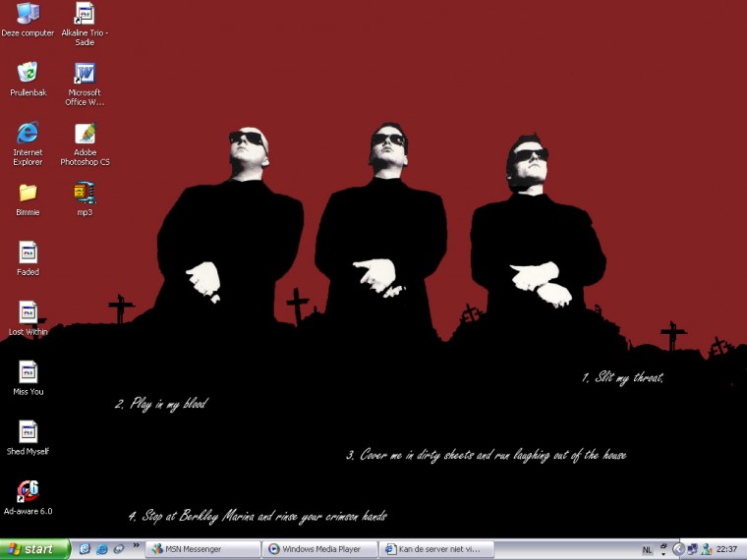Open the mp3 archive icon
This screenshot has width=747, height=560.
click(x=85, y=199)
